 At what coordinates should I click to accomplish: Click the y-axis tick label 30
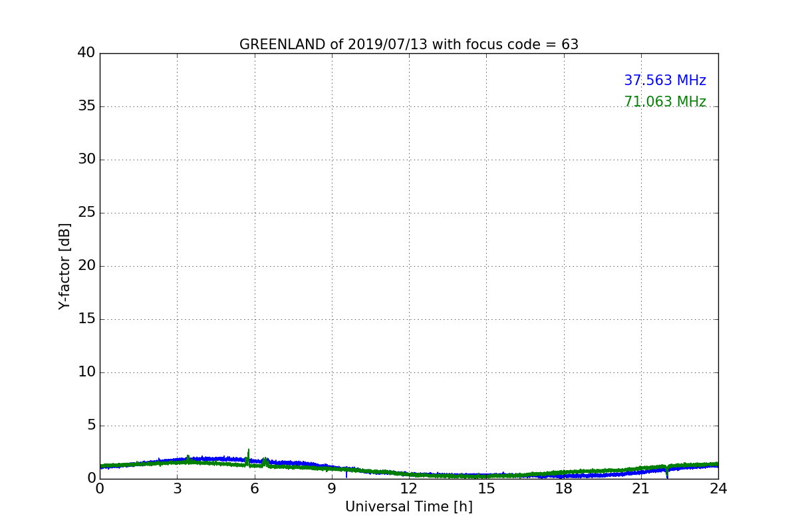(86, 160)
